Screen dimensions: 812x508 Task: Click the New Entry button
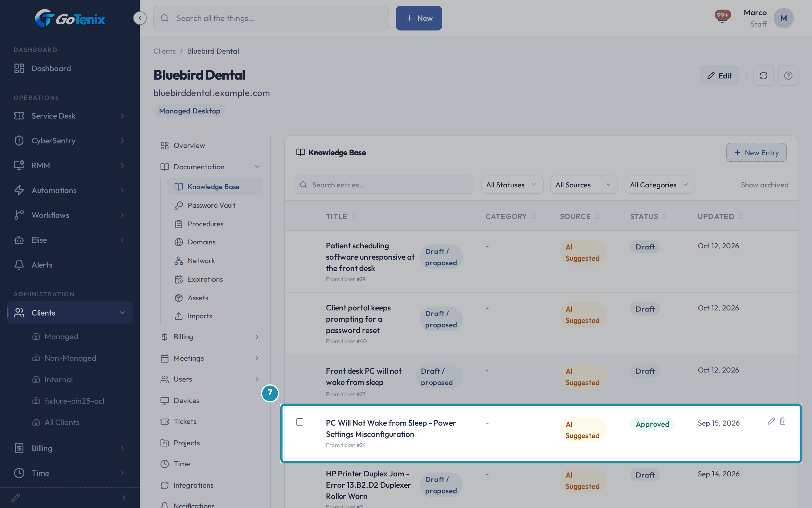tap(756, 152)
